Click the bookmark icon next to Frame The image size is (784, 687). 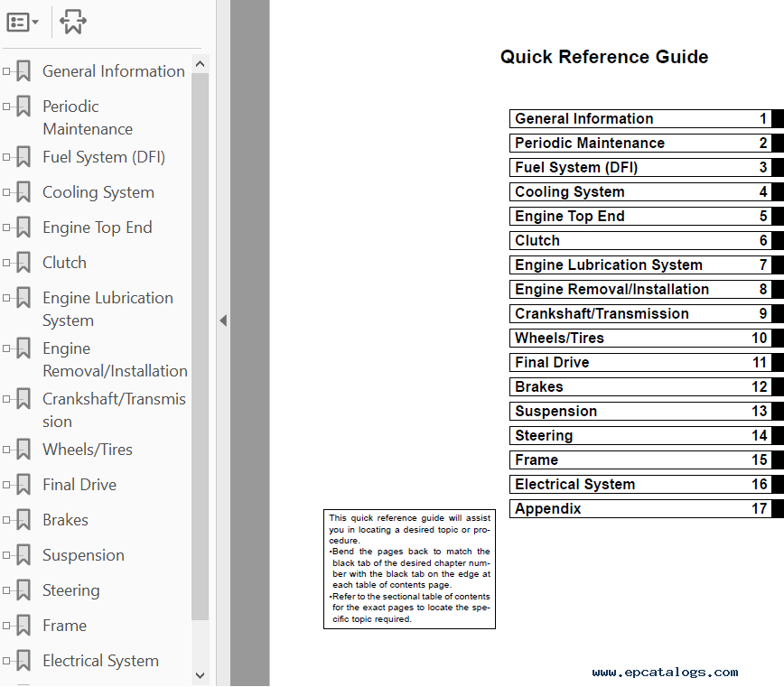point(23,627)
